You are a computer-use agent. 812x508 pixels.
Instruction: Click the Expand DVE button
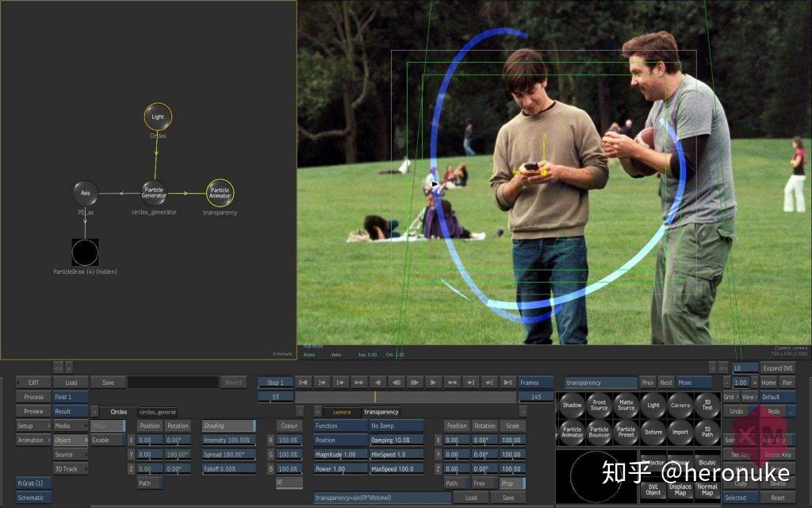click(x=777, y=368)
